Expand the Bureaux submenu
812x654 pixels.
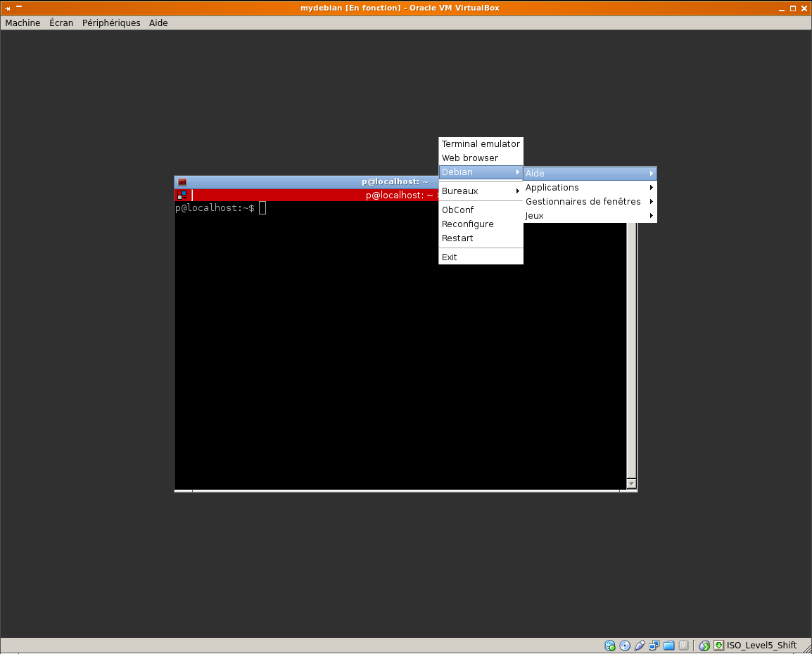(x=481, y=191)
